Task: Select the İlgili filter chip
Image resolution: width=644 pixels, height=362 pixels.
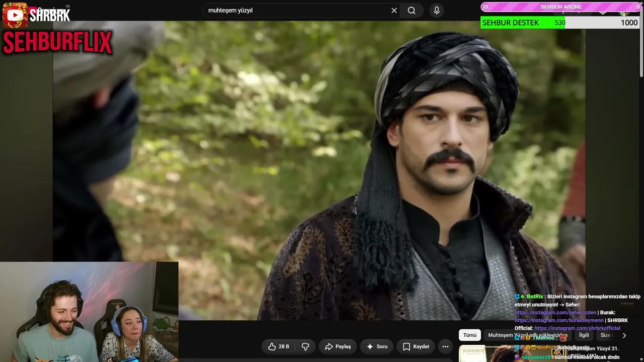Action: click(584, 335)
